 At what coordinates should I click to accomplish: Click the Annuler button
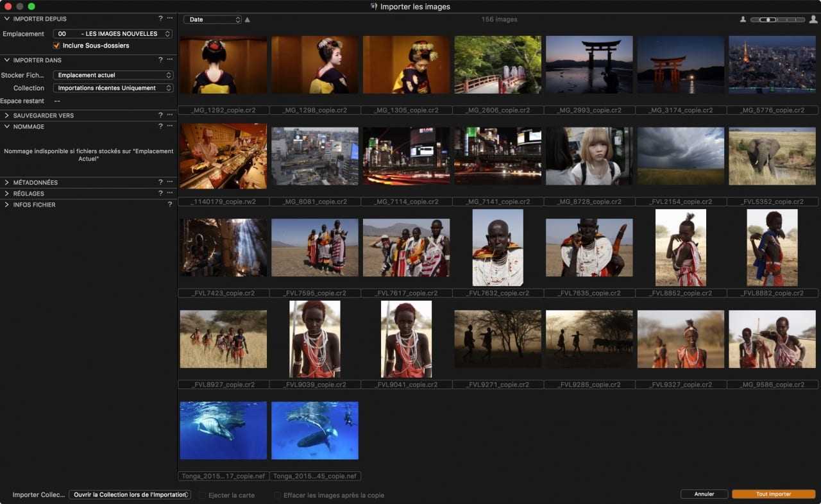704,494
